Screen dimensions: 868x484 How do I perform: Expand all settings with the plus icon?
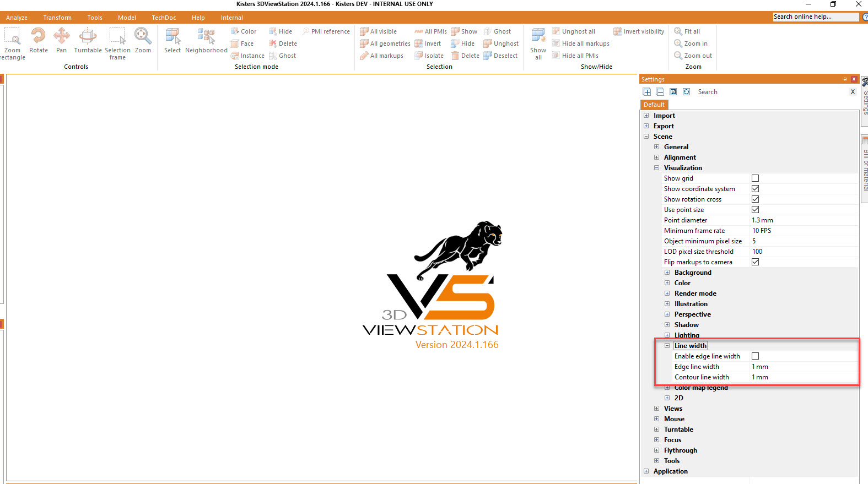[647, 92]
